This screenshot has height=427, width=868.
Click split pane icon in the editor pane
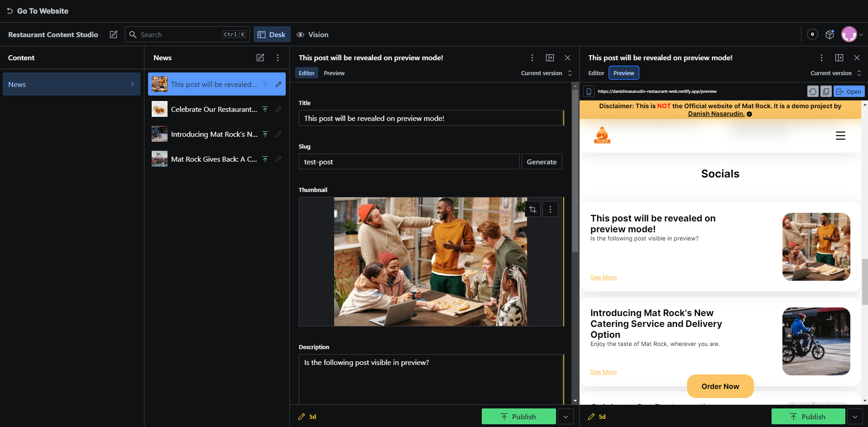click(550, 58)
